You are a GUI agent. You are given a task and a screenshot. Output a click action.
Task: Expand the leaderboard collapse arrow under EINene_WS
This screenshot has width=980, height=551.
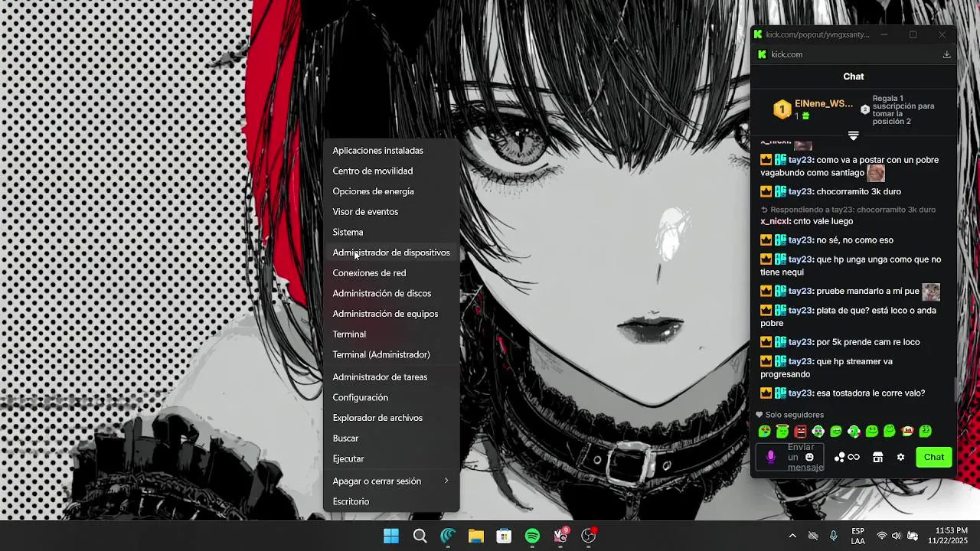point(853,135)
